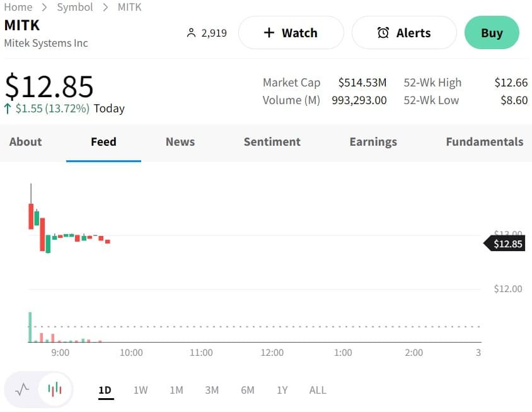Switch to candlestick chart view icon
The height and width of the screenshot is (412, 532).
click(x=55, y=389)
